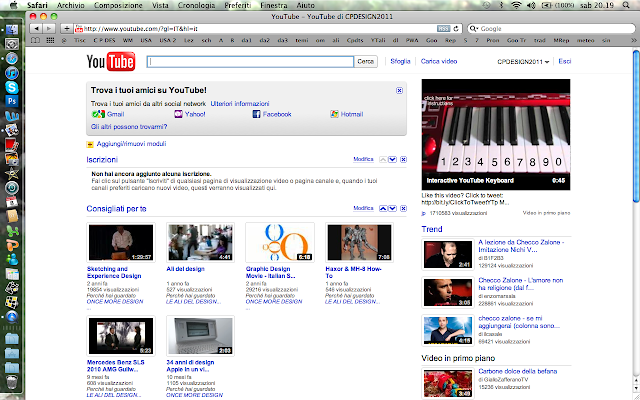Add bookmark with the plus button
640x400 pixels.
66,29
